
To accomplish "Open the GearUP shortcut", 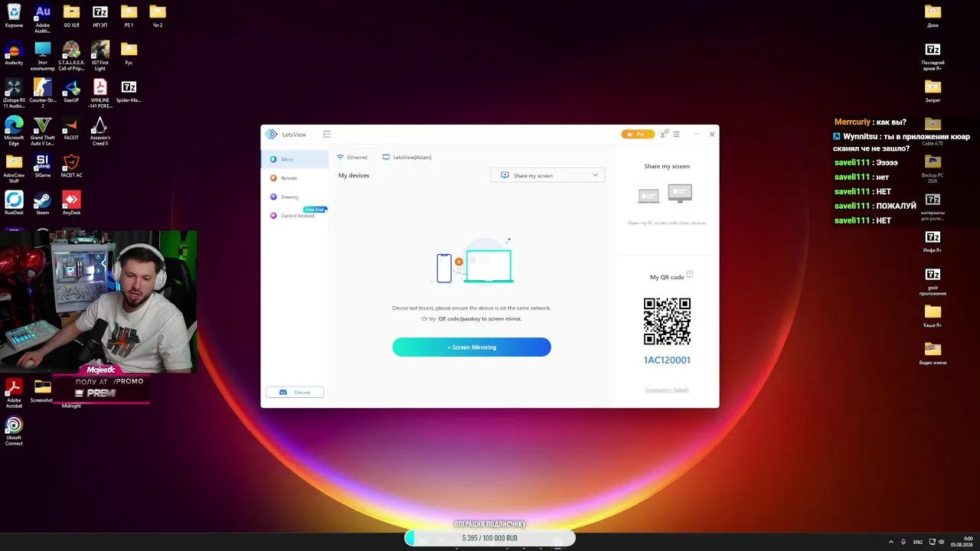I will 71,91.
